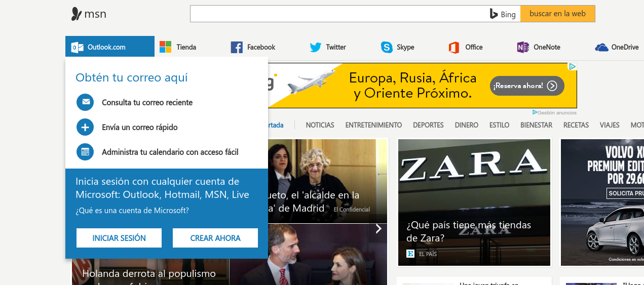Select the DEPORTES navigation tab

click(428, 125)
